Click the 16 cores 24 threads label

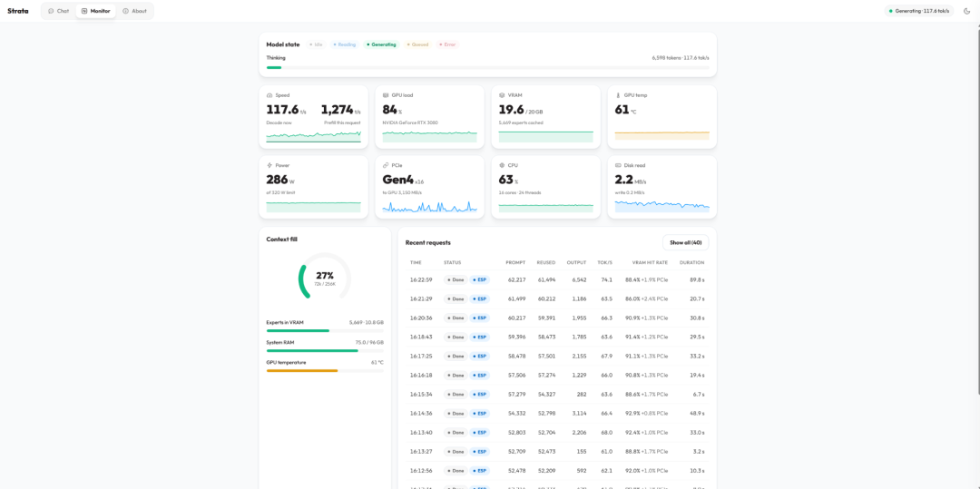click(x=519, y=192)
